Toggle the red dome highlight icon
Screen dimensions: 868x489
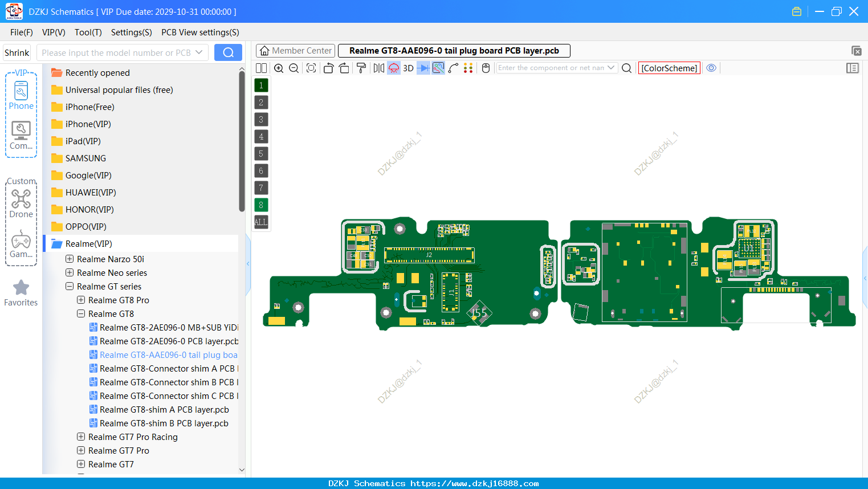[x=394, y=68]
